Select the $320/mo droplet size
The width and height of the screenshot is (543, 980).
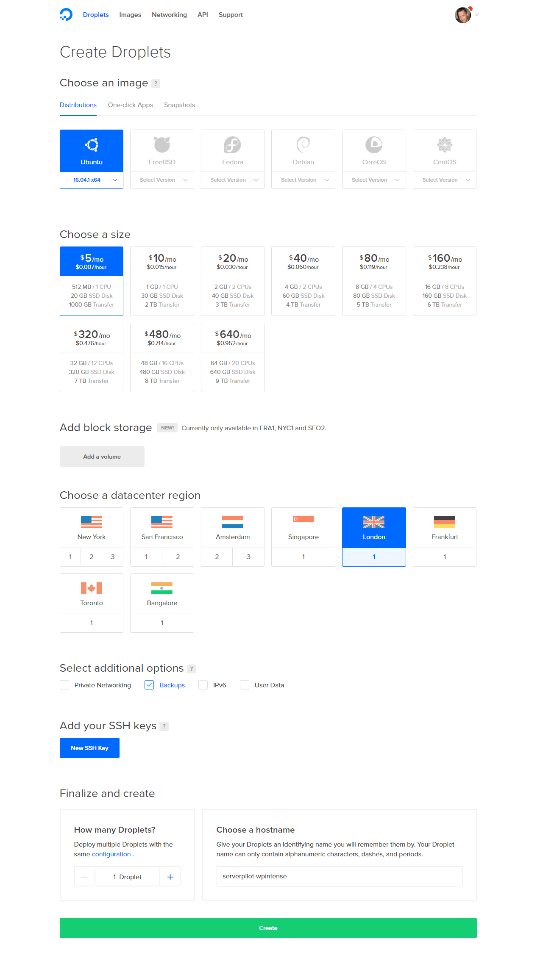tap(92, 357)
